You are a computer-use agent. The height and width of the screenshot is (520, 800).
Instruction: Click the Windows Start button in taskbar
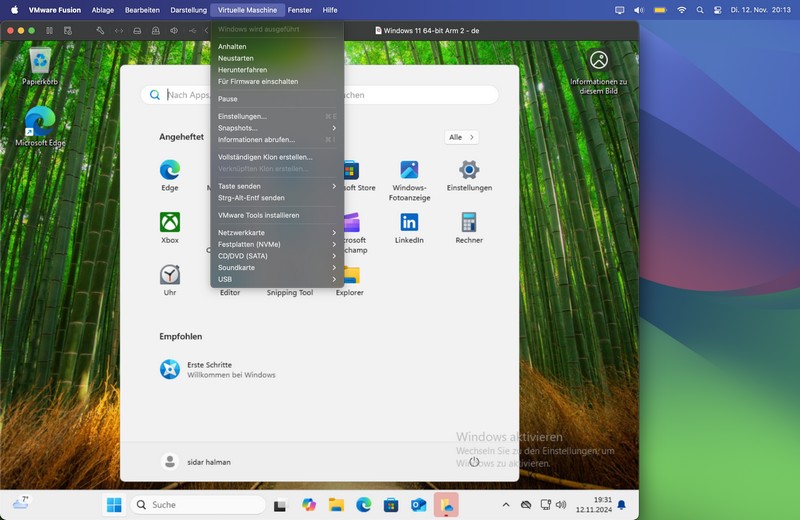[x=114, y=505]
